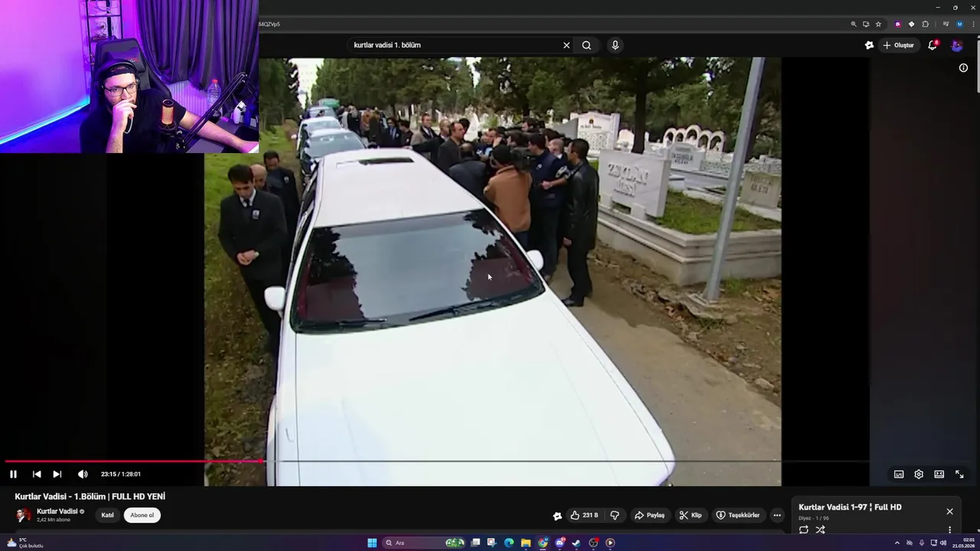980x551 pixels.
Task: Start a voice search with microphone
Action: (x=615, y=45)
